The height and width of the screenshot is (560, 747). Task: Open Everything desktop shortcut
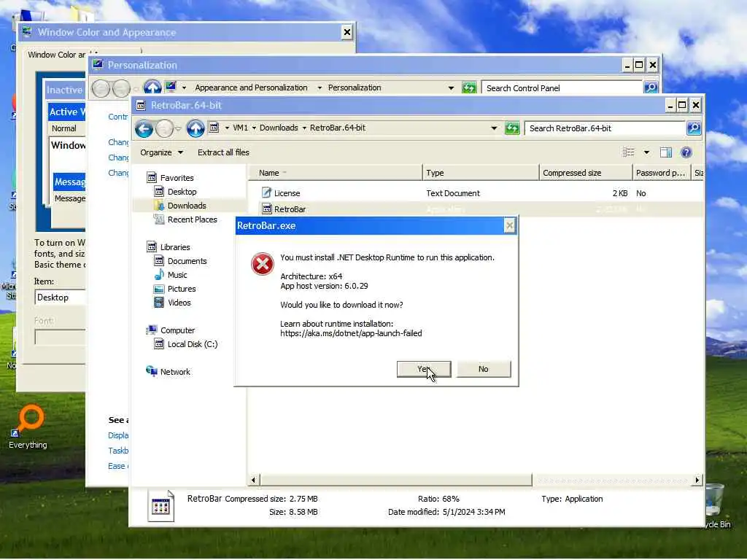(28, 426)
